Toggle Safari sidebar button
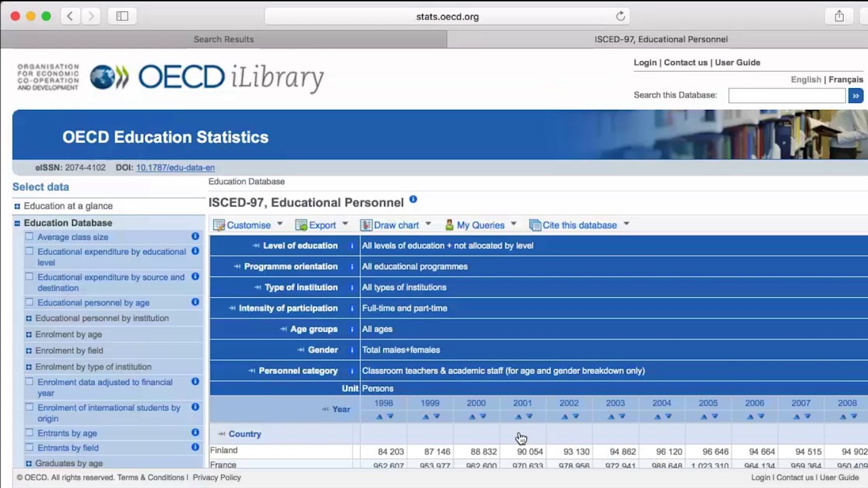Image resolution: width=868 pixels, height=488 pixels. (122, 16)
